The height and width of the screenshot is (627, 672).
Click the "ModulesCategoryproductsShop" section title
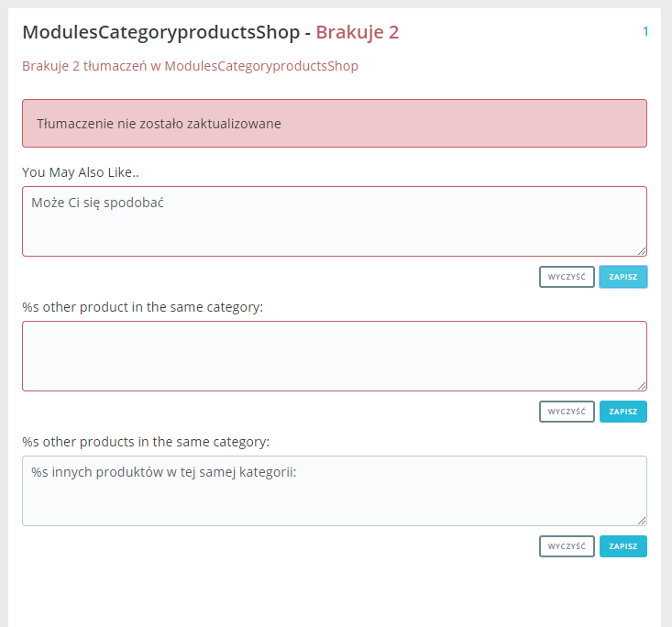pos(160,33)
